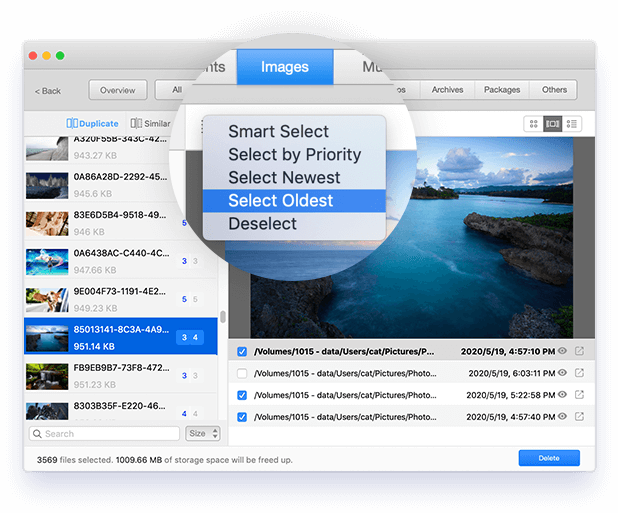
Task: Open external link icon for 4:57:40 PM file
Action: 579,415
